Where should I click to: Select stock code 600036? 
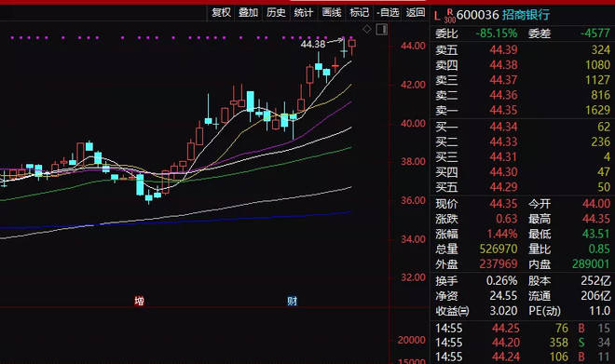tap(477, 15)
